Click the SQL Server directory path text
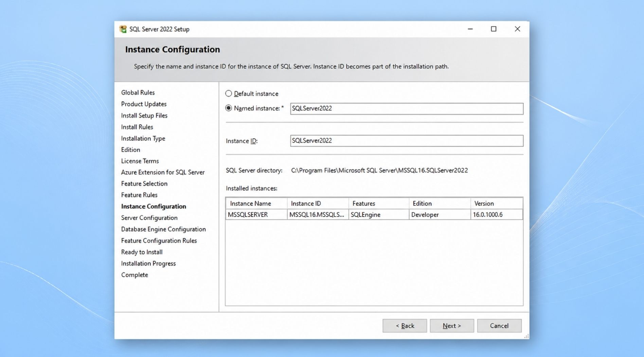This screenshot has height=357, width=644. tap(379, 170)
